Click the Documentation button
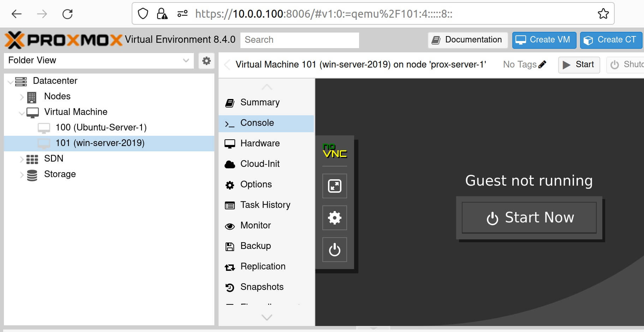 tap(468, 40)
